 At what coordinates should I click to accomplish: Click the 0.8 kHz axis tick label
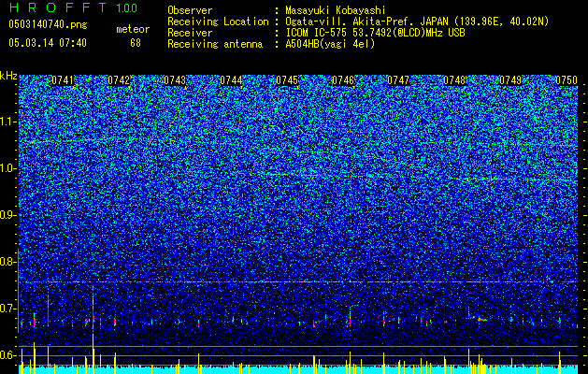8,262
